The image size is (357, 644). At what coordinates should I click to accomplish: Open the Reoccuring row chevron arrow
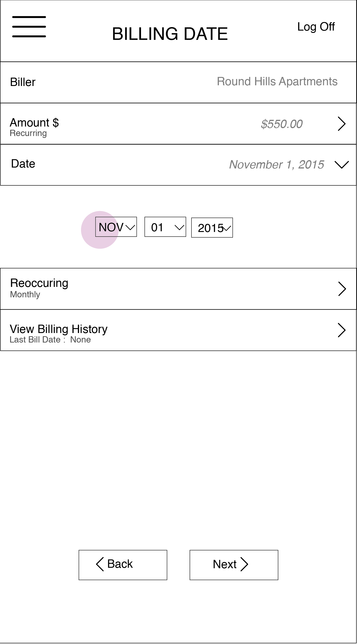point(342,289)
